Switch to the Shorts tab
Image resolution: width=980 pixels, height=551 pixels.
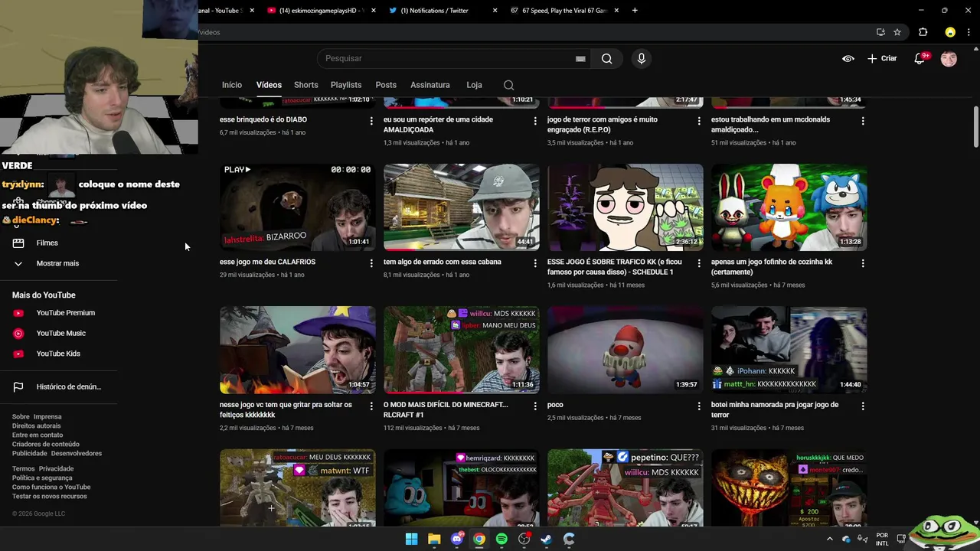306,85
